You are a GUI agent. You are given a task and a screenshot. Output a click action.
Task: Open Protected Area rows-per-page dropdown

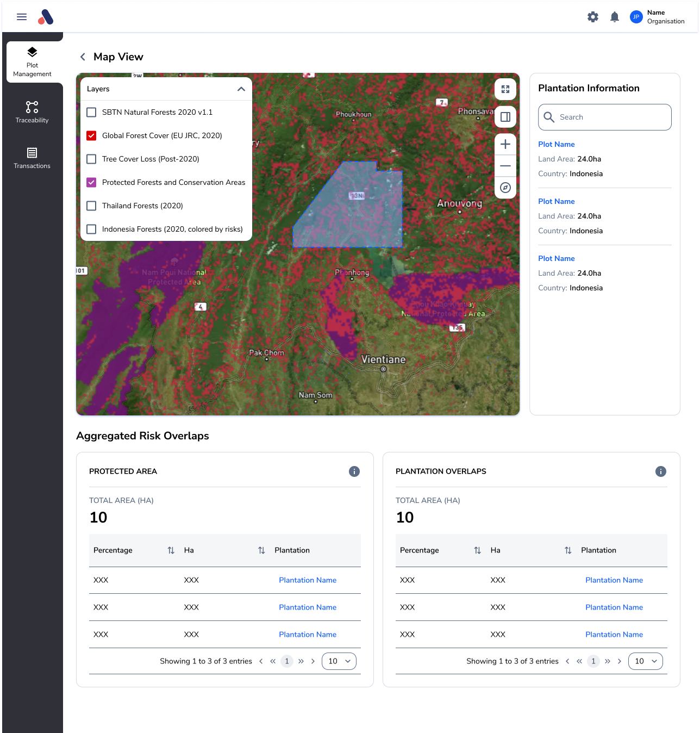tap(339, 661)
